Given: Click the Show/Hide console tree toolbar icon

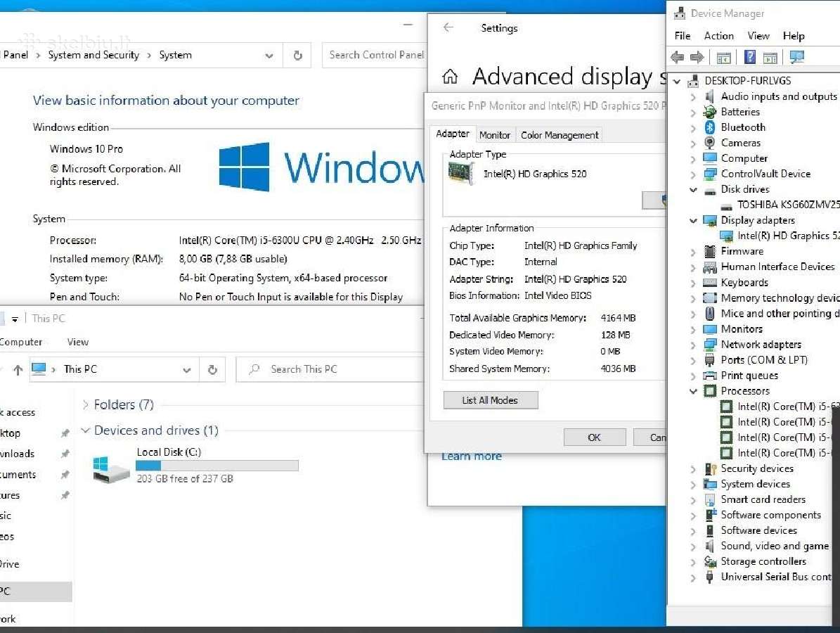Looking at the screenshot, I should [x=723, y=58].
